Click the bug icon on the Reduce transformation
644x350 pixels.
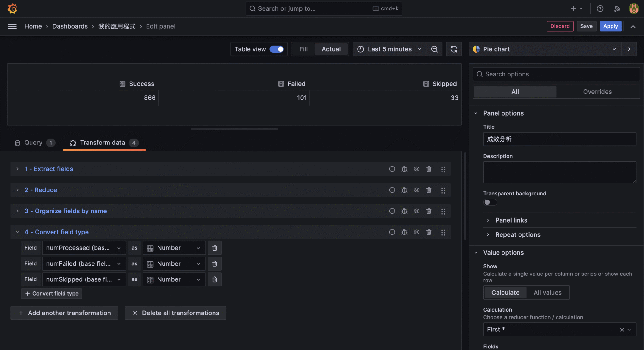tap(404, 190)
